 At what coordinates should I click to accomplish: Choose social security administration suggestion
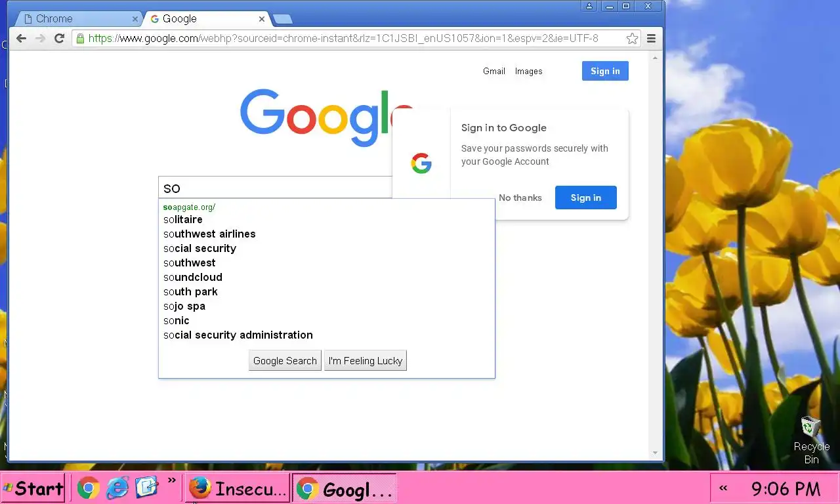[326, 335]
